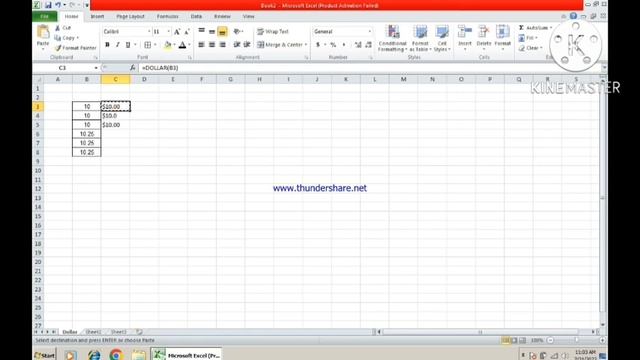Viewport: 640px width, 360px height.
Task: Apply Accounting dollar number format
Action: click(x=318, y=44)
